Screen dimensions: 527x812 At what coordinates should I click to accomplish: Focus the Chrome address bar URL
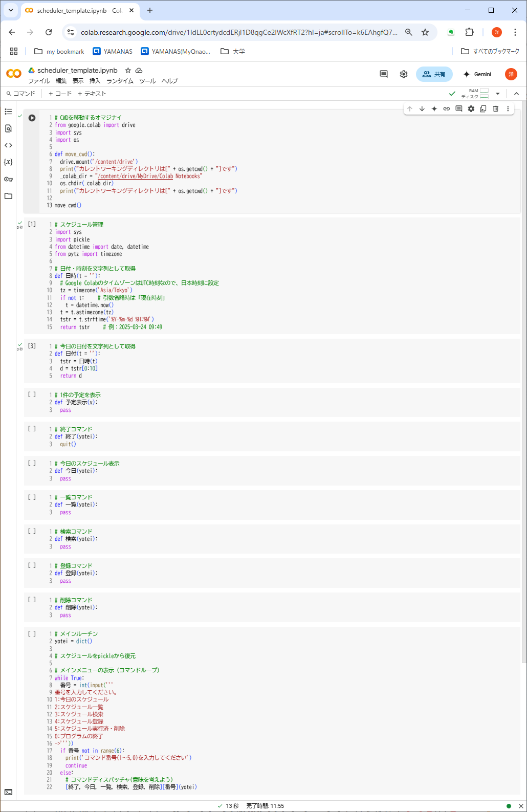point(239,32)
